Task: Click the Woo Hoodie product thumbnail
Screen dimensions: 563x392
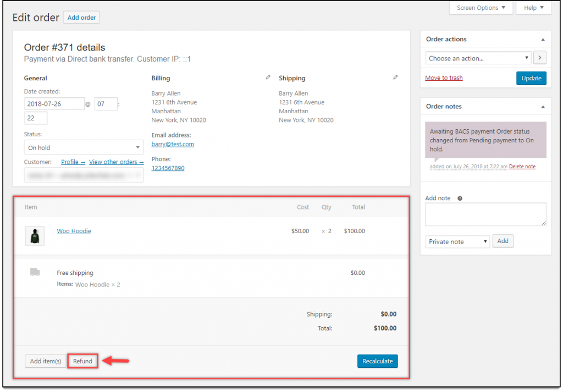Action: [35, 235]
